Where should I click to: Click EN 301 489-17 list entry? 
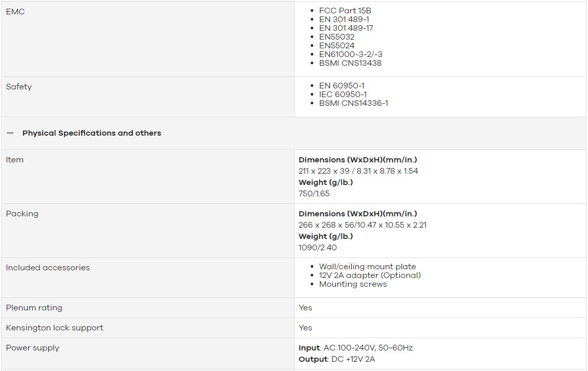point(346,28)
